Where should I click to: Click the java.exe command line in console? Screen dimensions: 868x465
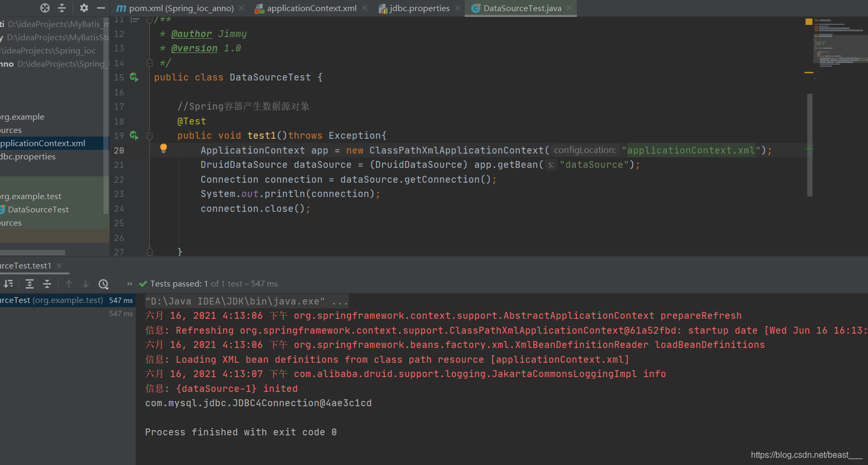[247, 301]
